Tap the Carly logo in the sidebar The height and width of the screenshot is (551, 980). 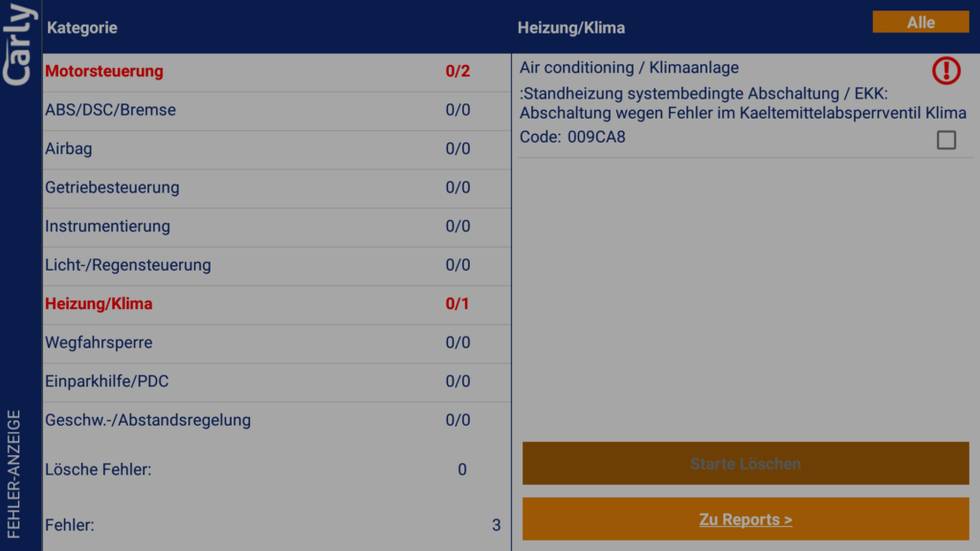click(20, 44)
